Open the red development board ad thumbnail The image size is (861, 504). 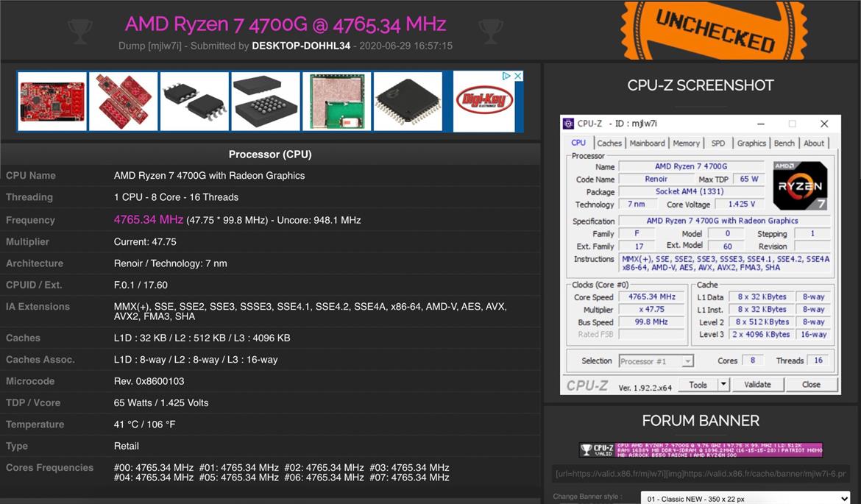tap(52, 101)
